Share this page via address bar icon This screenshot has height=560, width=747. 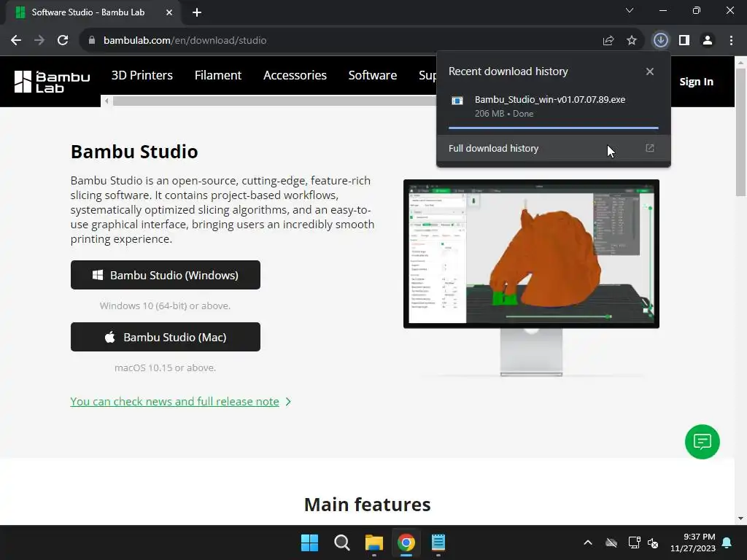point(608,41)
